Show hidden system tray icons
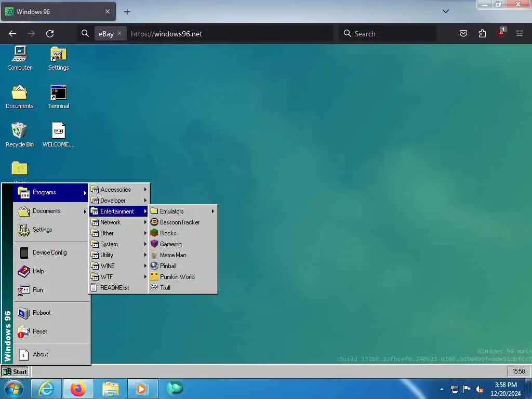This screenshot has width=532, height=399. (442, 389)
